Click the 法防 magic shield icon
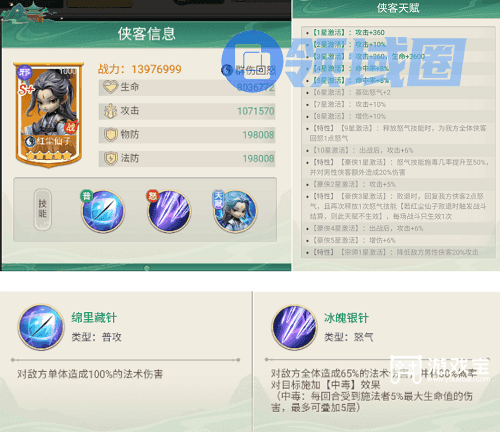The width and height of the screenshot is (500, 432). [x=110, y=158]
